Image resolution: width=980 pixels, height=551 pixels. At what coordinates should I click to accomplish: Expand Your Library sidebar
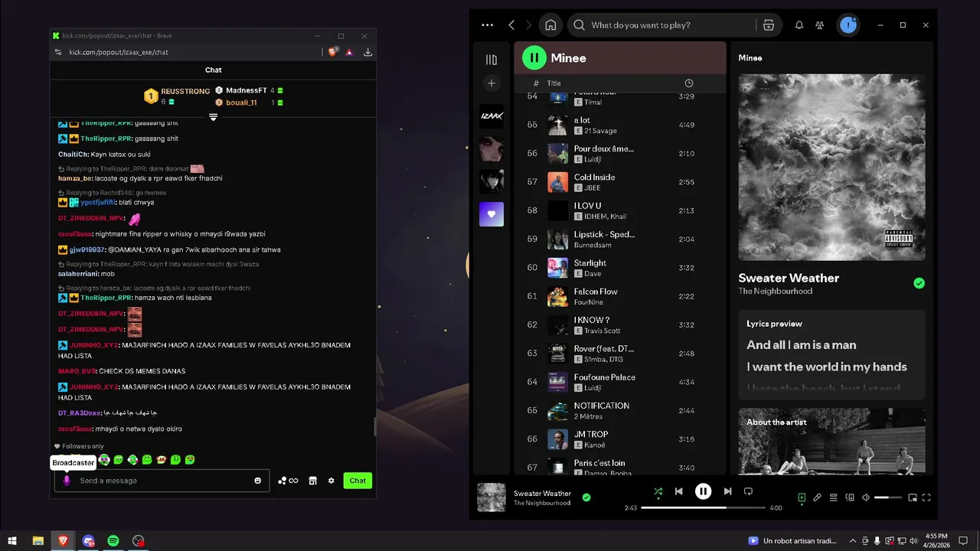pos(492,60)
